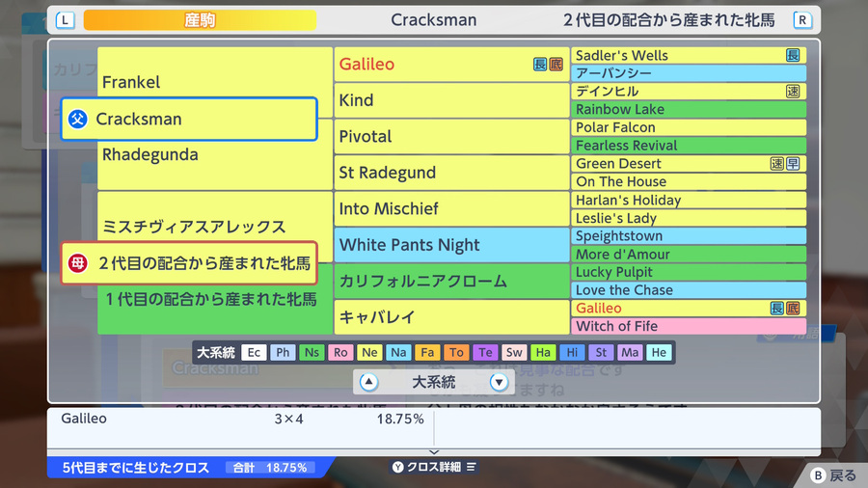868x488 pixels.
Task: Click the 合計 18.75% total indicator
Action: tap(270, 468)
